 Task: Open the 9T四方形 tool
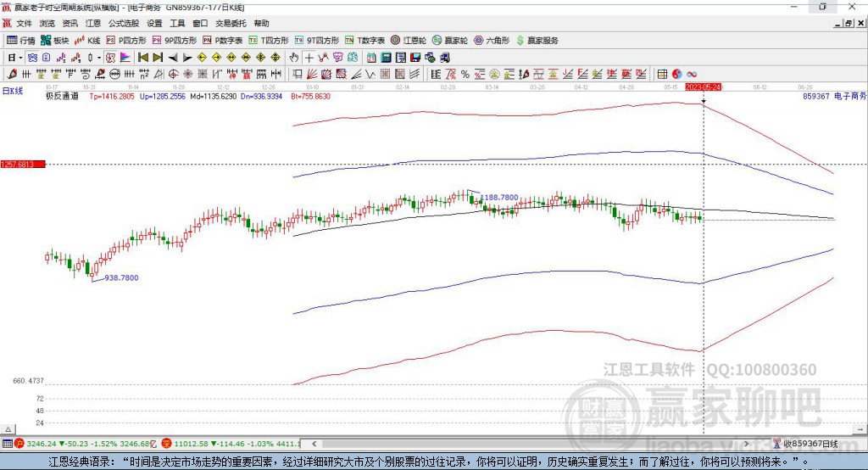(317, 41)
